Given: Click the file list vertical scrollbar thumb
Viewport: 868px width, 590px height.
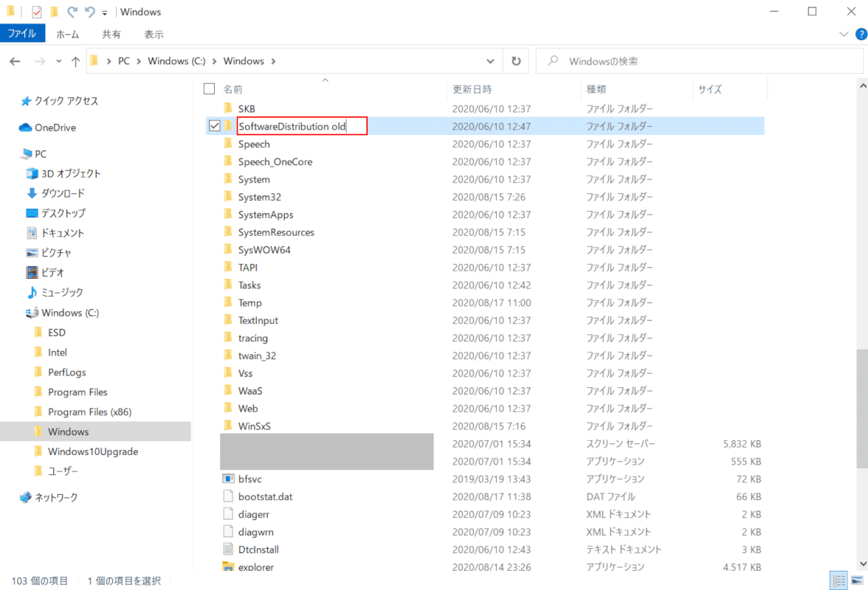Looking at the screenshot, I should click(862, 409).
